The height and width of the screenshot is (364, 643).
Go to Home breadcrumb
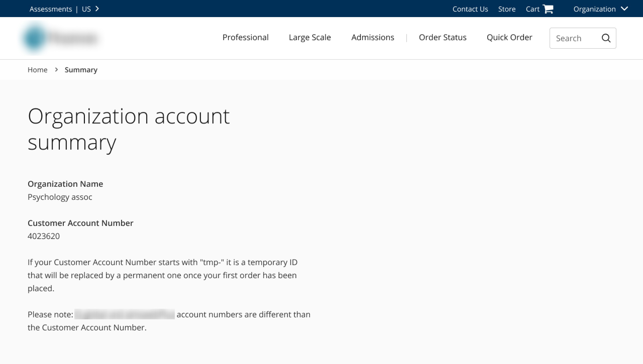click(x=37, y=70)
